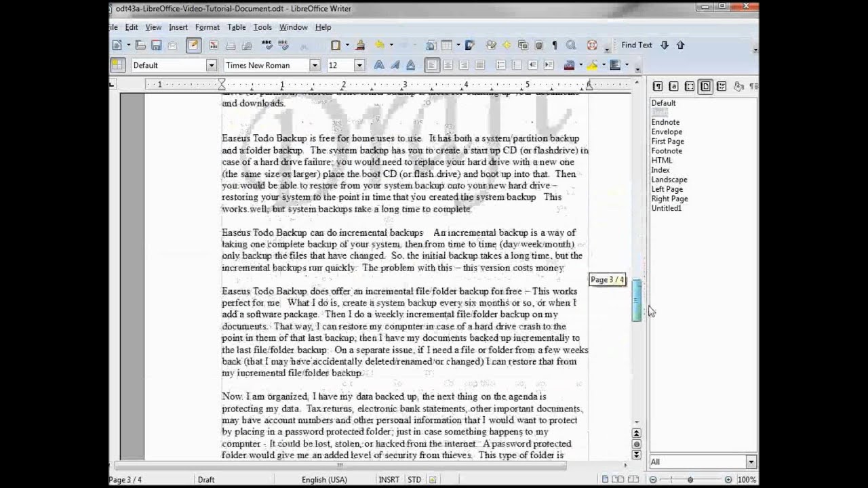Open Background Color dropdown arrow
This screenshot has height=488, width=868.
tap(627, 65)
